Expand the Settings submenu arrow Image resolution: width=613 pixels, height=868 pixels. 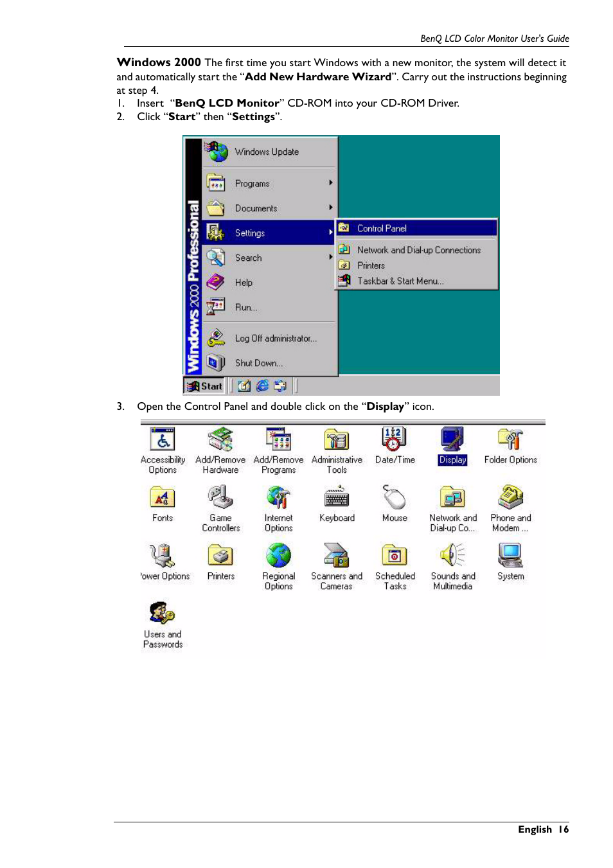tap(331, 233)
